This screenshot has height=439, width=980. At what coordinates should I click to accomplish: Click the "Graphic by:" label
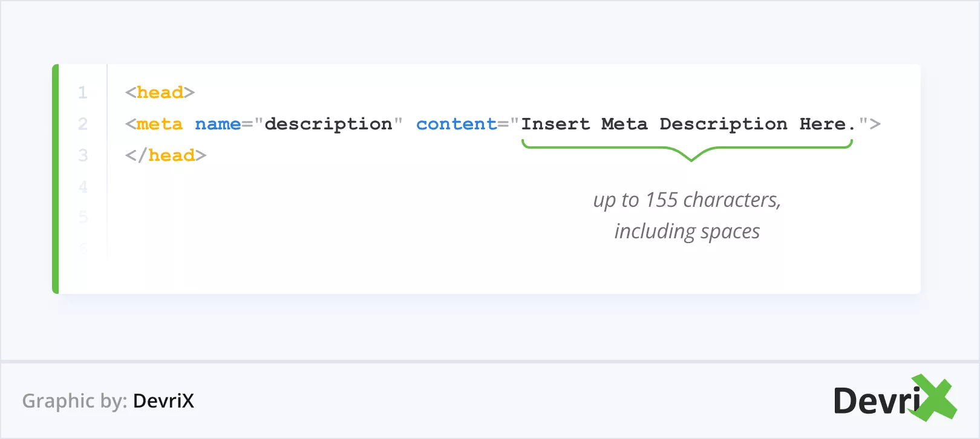coord(74,400)
